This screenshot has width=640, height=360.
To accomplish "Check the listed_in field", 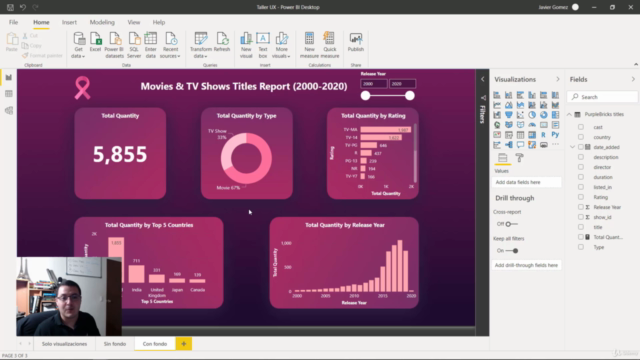I will (581, 187).
